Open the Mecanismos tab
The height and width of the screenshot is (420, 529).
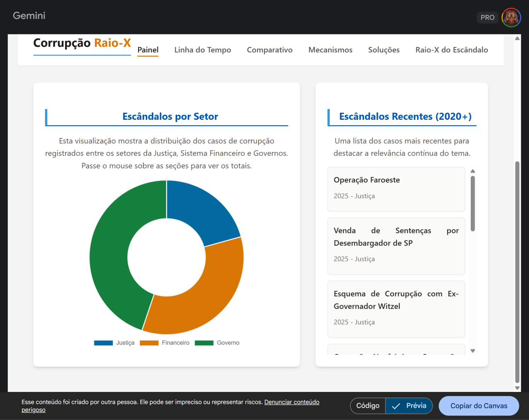[x=330, y=50]
